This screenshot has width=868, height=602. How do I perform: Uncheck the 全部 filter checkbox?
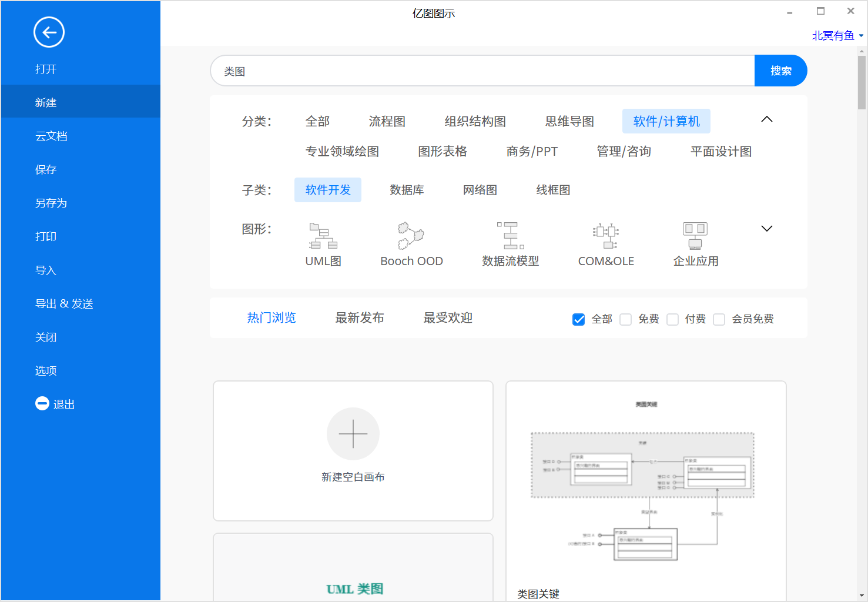pyautogui.click(x=578, y=319)
